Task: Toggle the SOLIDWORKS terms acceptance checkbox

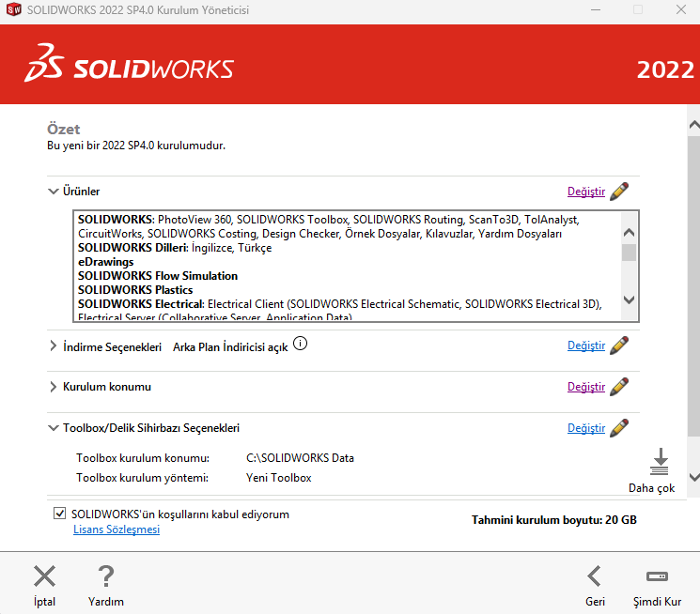Action: pos(59,514)
